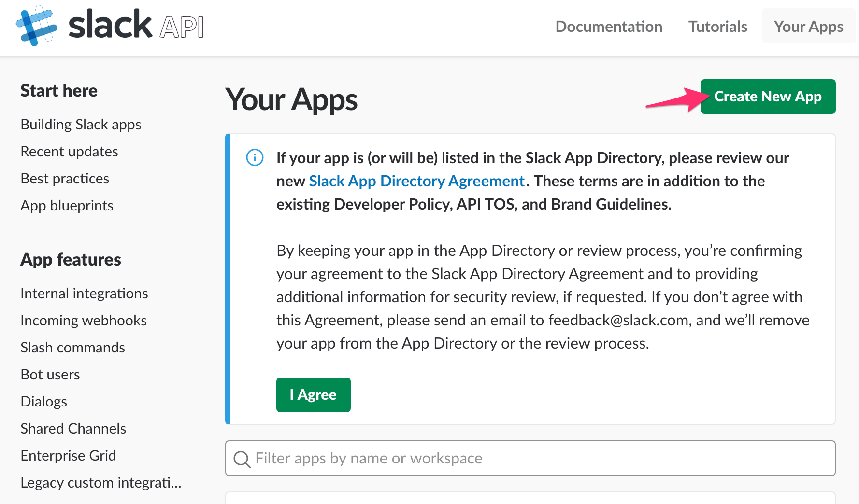Open Enterprise Grid sidebar link

68,456
